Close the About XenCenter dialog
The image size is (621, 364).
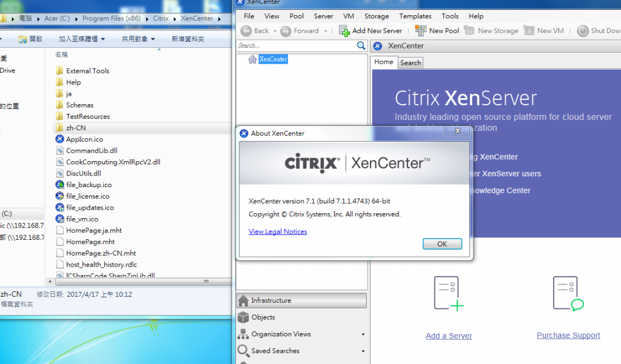457,131
